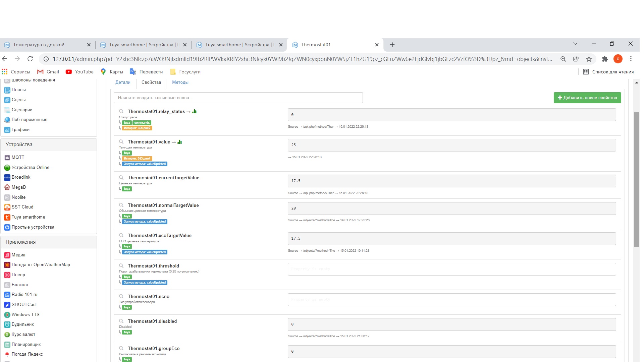This screenshot has height=362, width=644.
Task: Open the Графики sidebar entry
Action: [x=20, y=130]
